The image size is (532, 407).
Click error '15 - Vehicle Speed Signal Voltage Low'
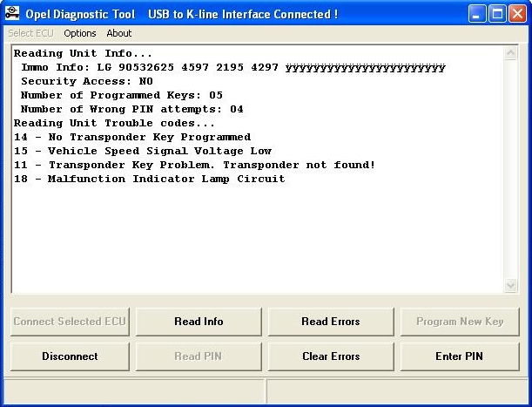(x=143, y=151)
